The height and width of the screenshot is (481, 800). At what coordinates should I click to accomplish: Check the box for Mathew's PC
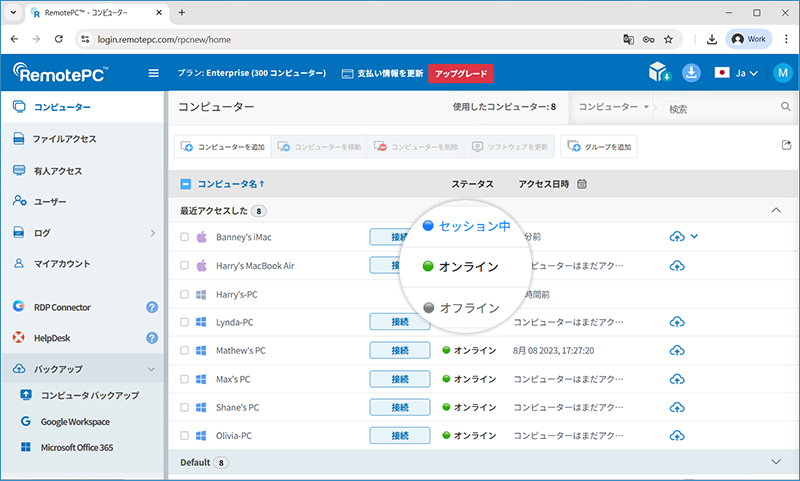pos(184,350)
